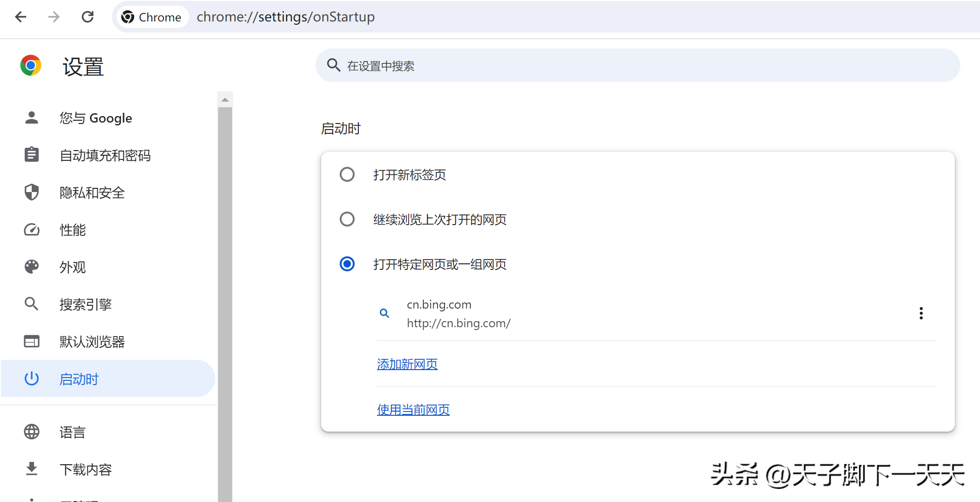Click the sidebar scroll up arrow

(225, 100)
